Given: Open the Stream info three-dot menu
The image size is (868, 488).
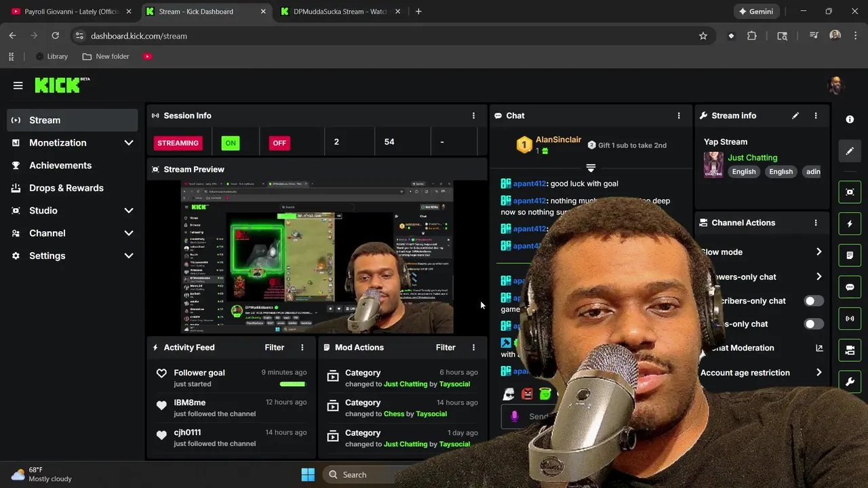Looking at the screenshot, I should (x=816, y=116).
